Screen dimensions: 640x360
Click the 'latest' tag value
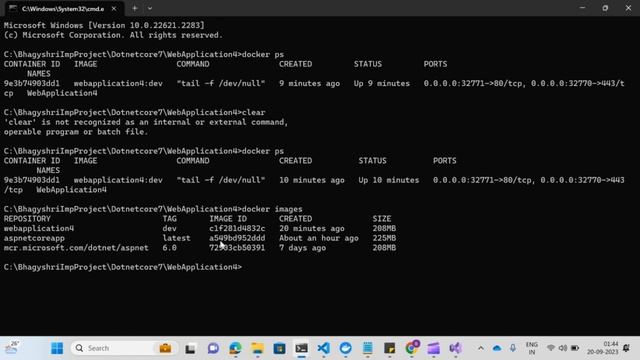[x=176, y=238]
